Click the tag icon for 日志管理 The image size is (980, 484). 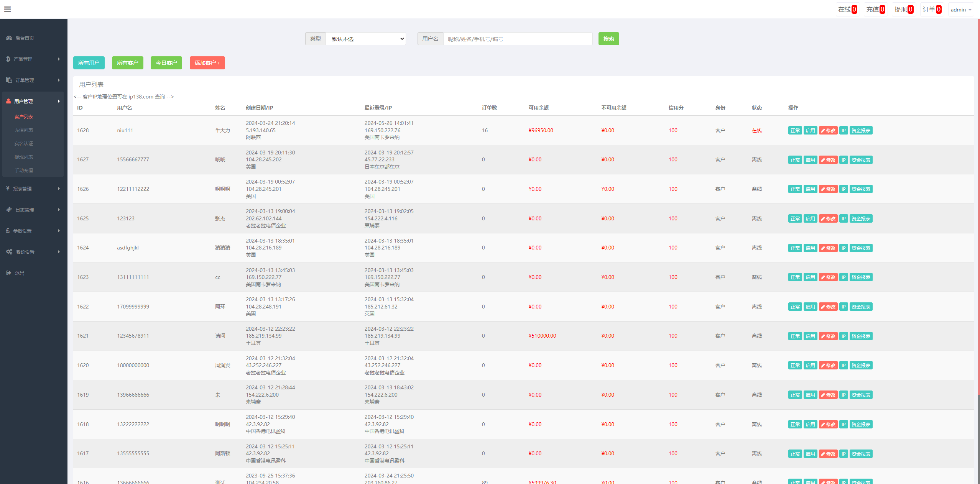tap(9, 210)
